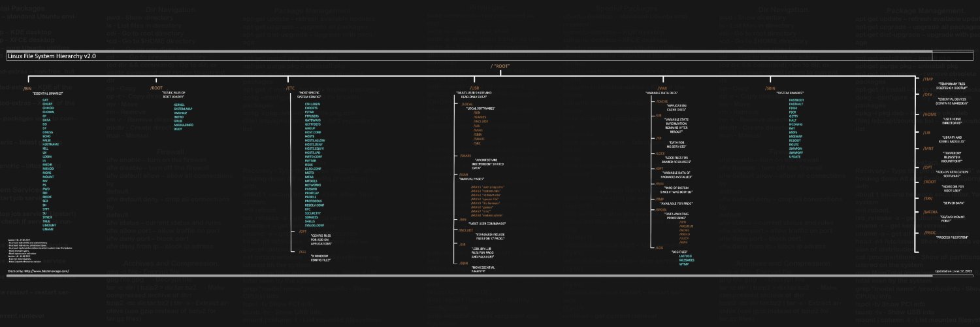980x327 pixels.
Task: Click REBOOT in the /SBIN list
Action: pyautogui.click(x=794, y=140)
